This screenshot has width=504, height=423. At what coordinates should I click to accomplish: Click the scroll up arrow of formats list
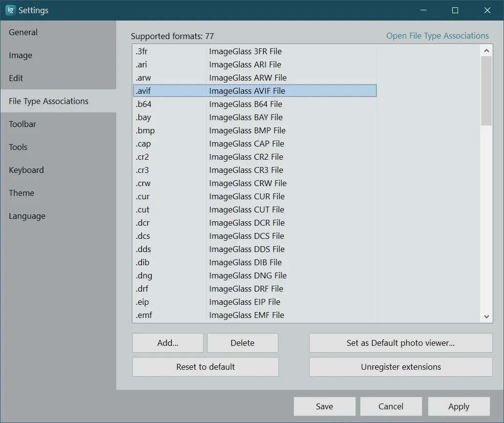[x=486, y=51]
